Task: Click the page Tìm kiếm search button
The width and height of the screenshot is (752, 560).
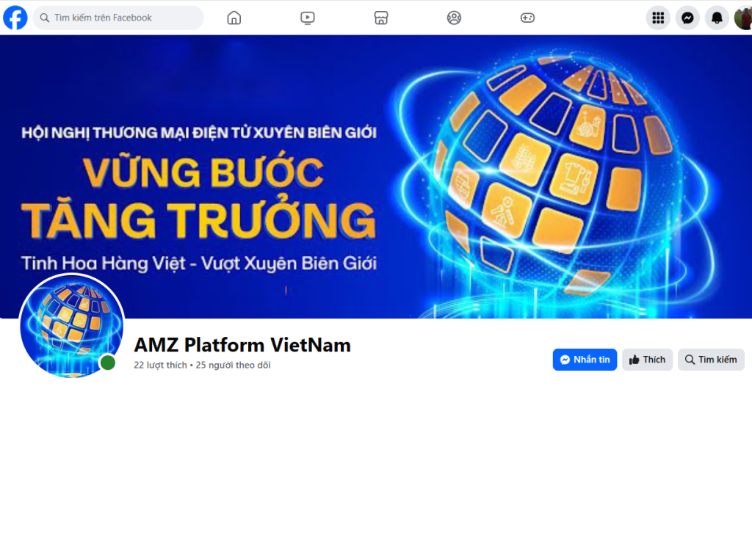Action: coord(711,360)
